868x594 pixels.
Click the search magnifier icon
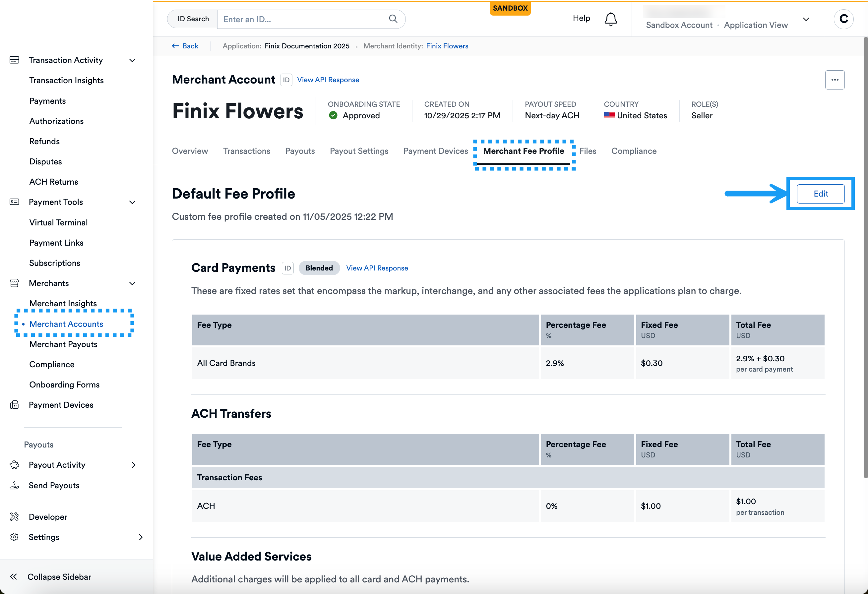(393, 19)
